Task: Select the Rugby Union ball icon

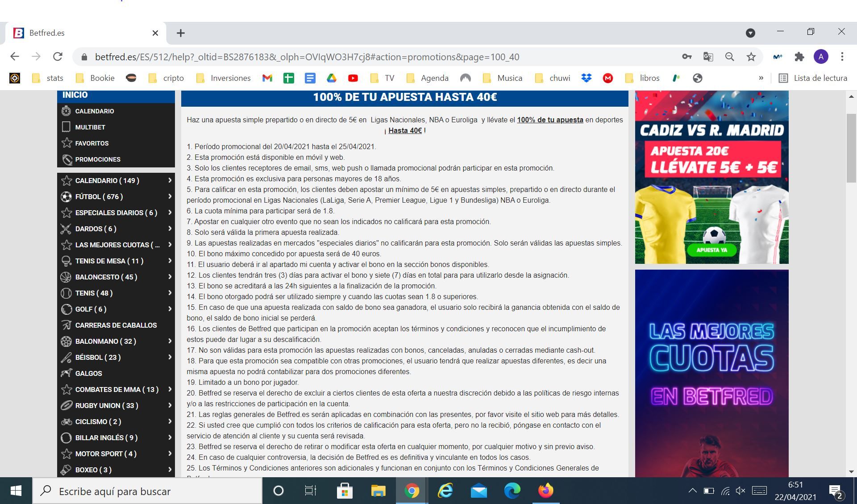Action: coord(66,405)
